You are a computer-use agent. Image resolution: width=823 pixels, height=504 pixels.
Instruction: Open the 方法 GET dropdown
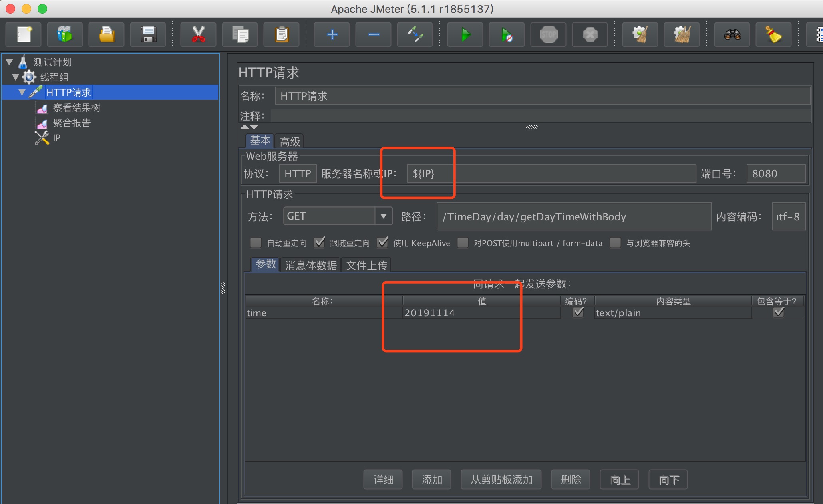(338, 216)
